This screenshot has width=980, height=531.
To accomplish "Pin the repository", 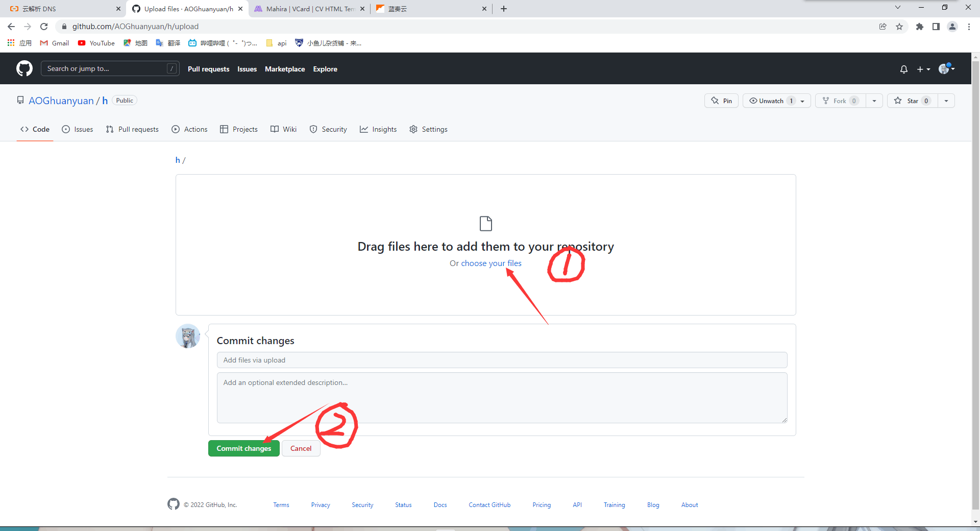I will coord(721,101).
